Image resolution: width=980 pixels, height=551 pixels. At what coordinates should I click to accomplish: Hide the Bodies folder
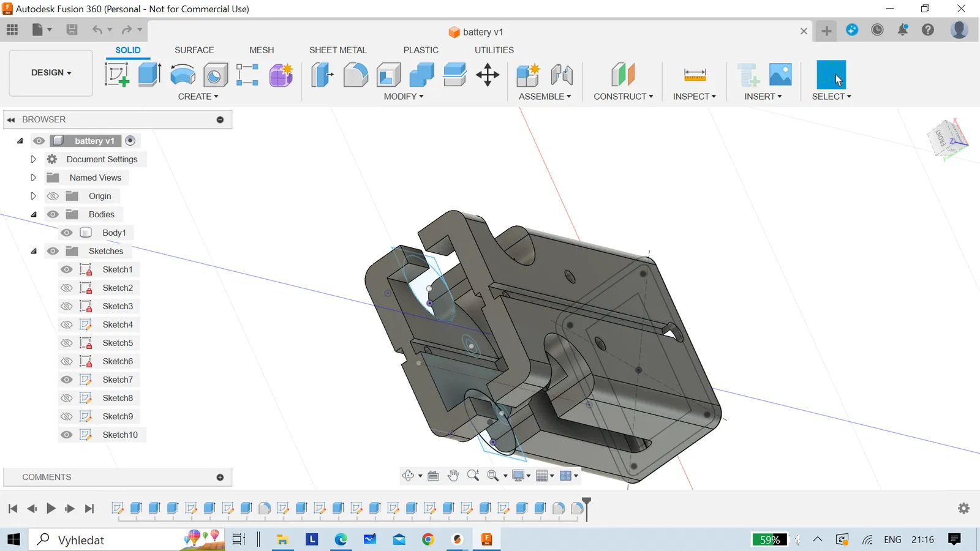53,214
